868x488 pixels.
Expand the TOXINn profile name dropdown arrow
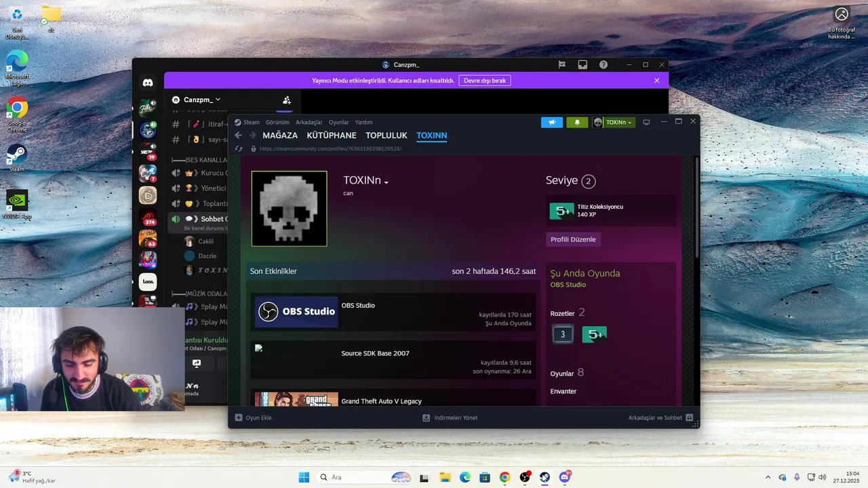pyautogui.click(x=387, y=182)
